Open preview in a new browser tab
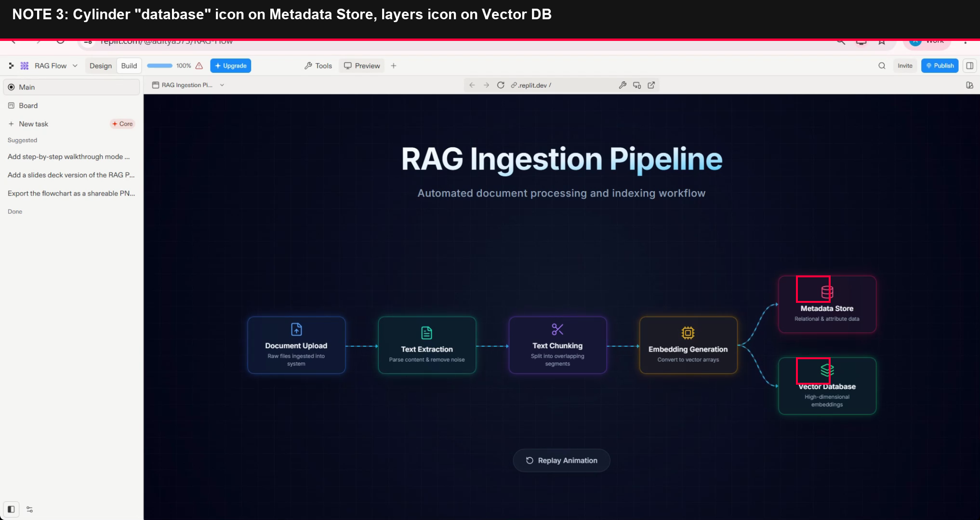980x520 pixels. [651, 85]
